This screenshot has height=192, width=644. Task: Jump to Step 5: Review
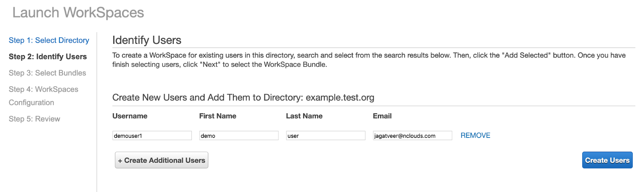click(34, 119)
